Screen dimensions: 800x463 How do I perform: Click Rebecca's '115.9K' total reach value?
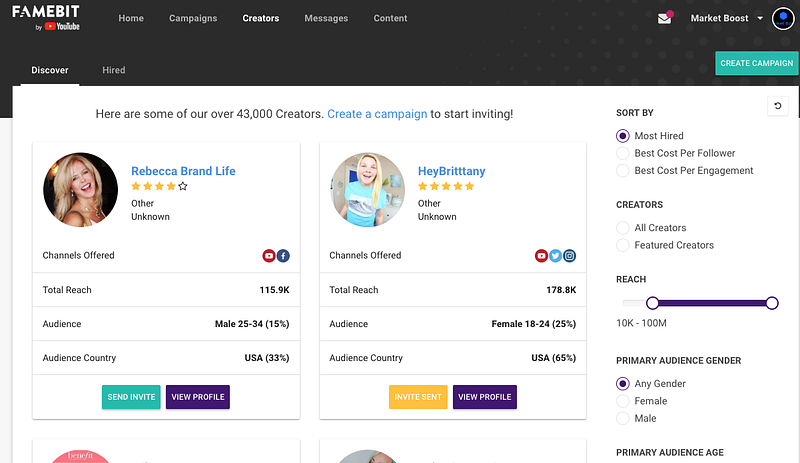(274, 290)
